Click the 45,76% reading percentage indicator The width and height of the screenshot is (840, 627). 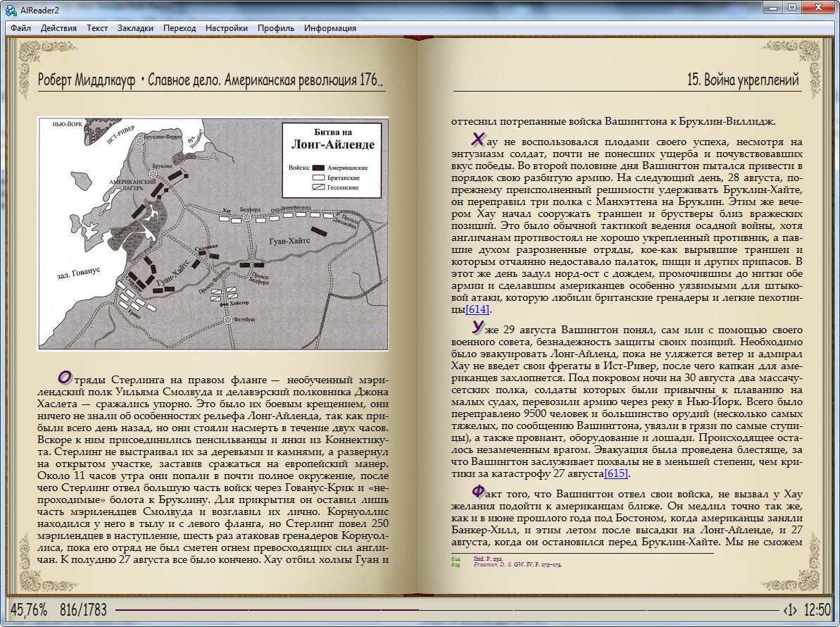click(x=29, y=609)
